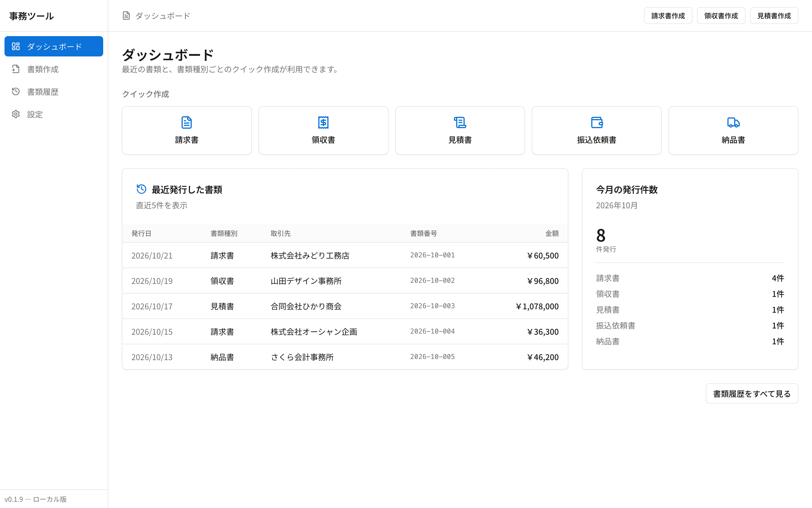This screenshot has width=812, height=508.
Task: Click the amount ￥1,078,000
Action: 537,306
